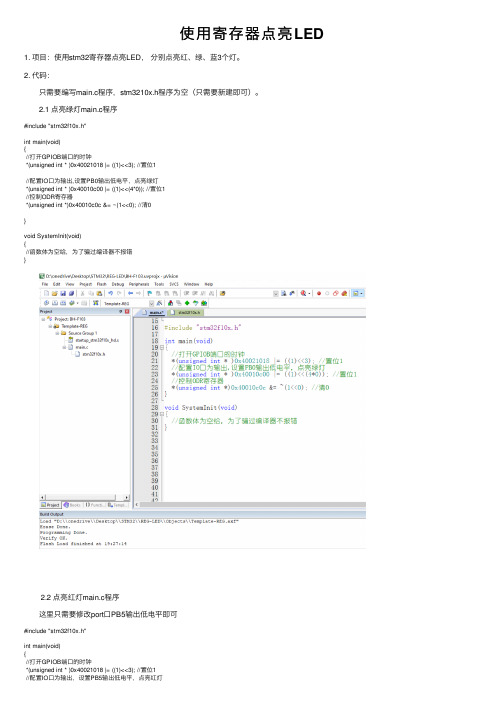
Task: Click the heading '2.2 点亮红灯main.c程序'
Action: [80, 597]
